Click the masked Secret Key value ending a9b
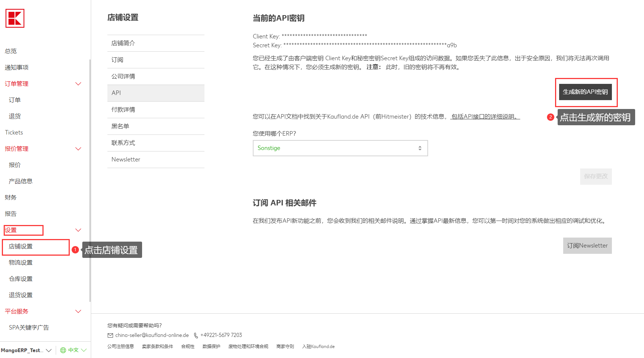Image resolution: width=644 pixels, height=358 pixels. 370,45
